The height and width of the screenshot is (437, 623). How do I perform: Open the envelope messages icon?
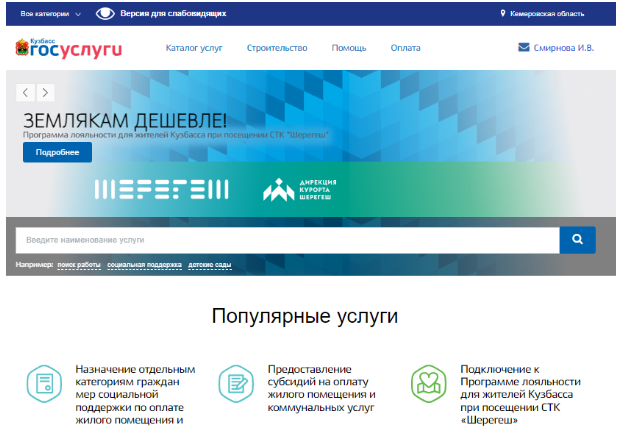[524, 48]
